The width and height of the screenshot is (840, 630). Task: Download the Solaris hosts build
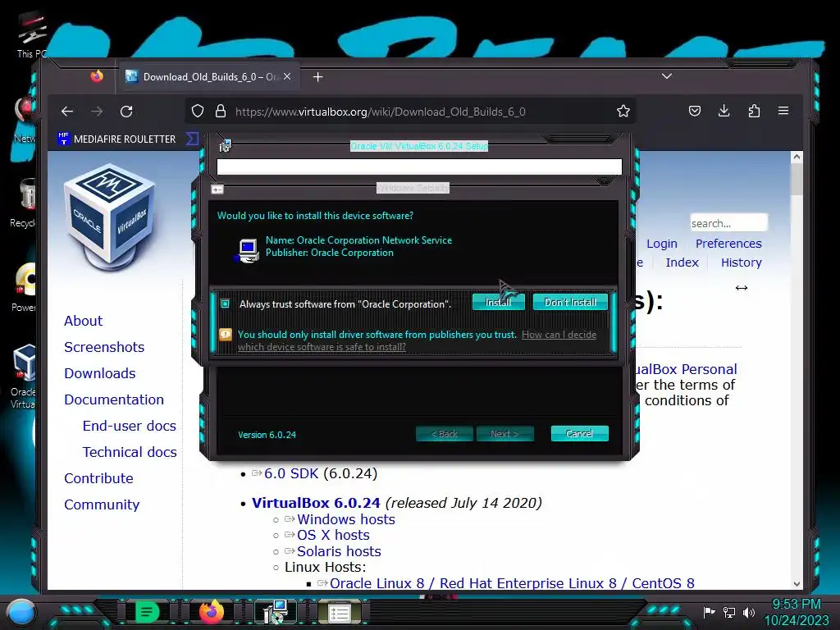coord(339,551)
